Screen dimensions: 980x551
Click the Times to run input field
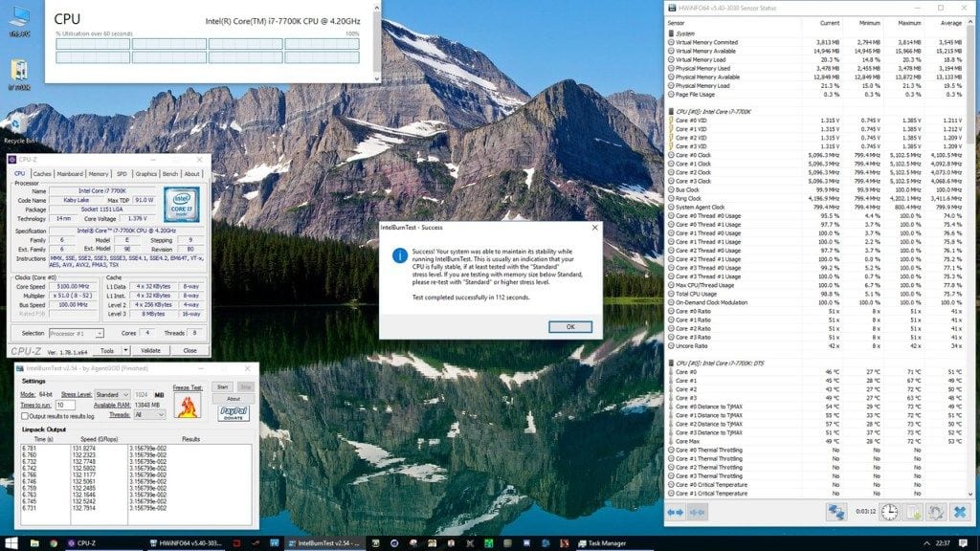click(x=65, y=405)
